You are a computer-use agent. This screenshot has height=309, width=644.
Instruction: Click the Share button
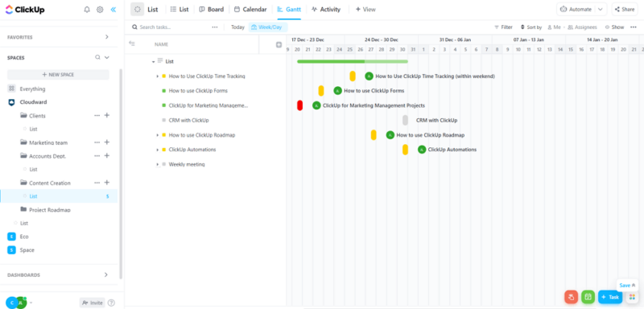(x=625, y=9)
